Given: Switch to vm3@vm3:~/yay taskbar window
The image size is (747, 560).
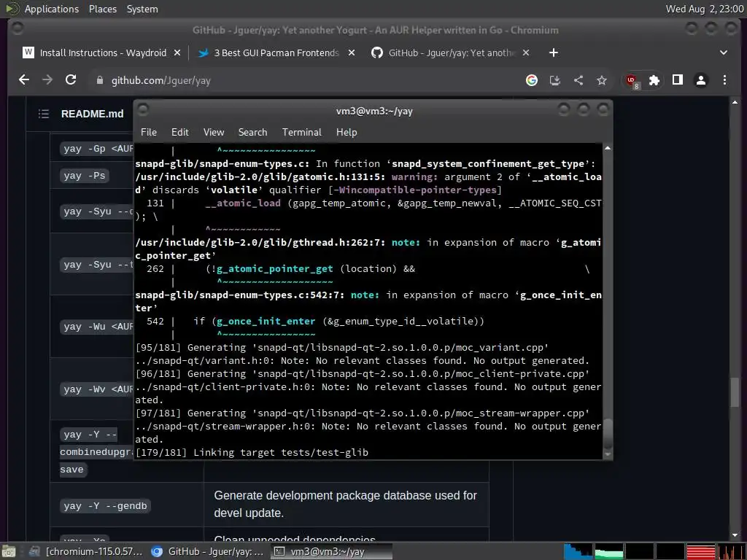Looking at the screenshot, I should 331,551.
